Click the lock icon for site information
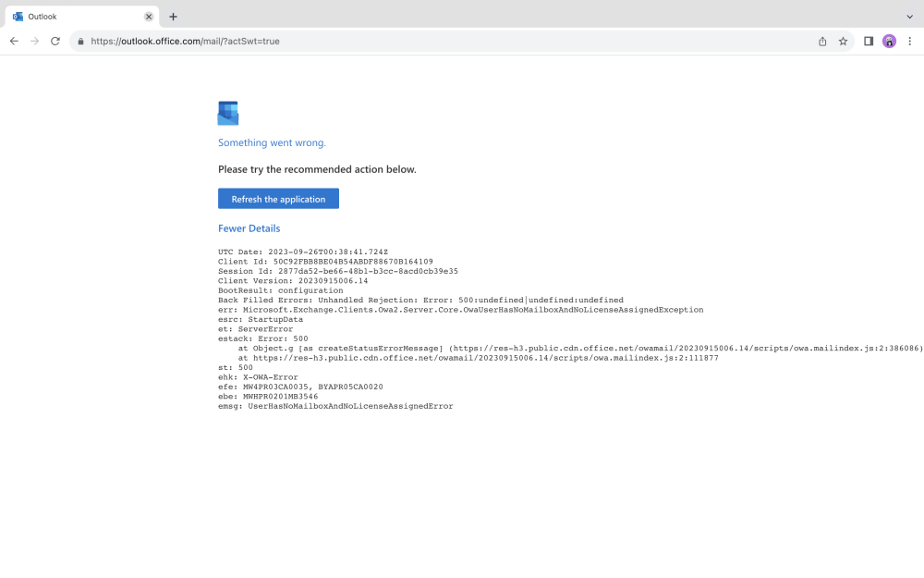Viewport: 924px width, 578px height. [x=81, y=42]
